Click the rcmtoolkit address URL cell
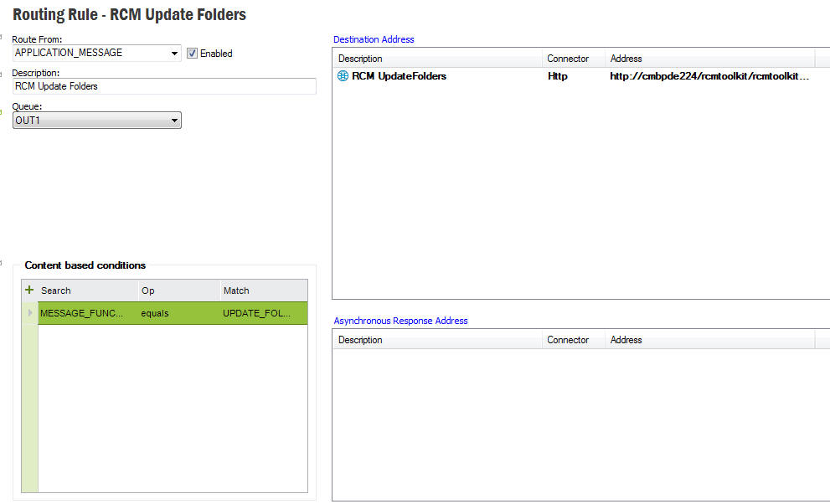 pos(709,76)
